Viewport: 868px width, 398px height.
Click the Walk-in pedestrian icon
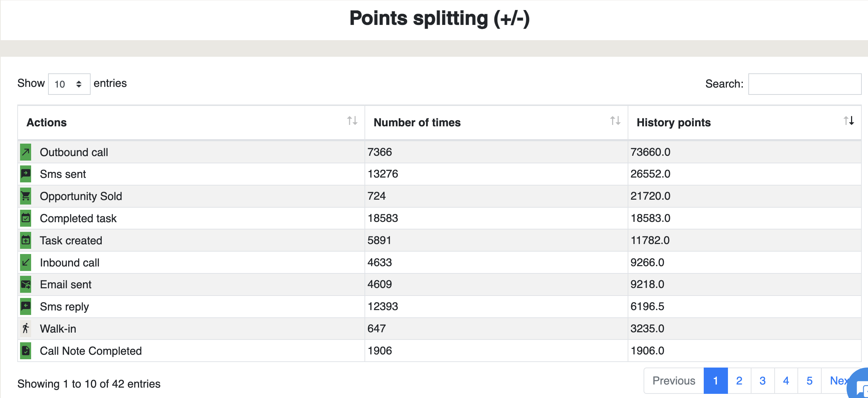pyautogui.click(x=26, y=329)
